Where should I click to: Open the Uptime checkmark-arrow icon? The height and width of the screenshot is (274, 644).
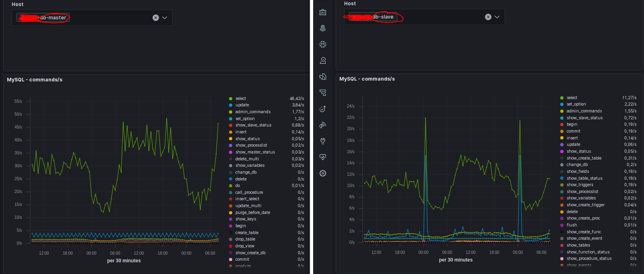tap(323, 109)
